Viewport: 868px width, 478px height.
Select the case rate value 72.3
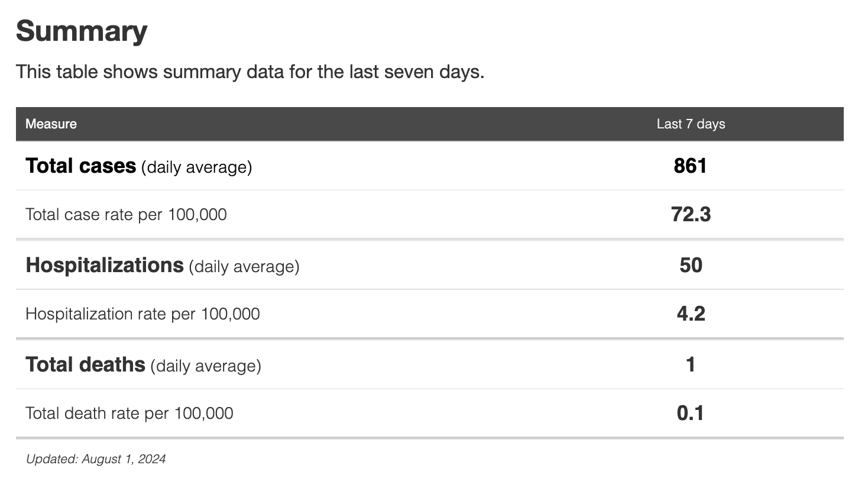[691, 214]
